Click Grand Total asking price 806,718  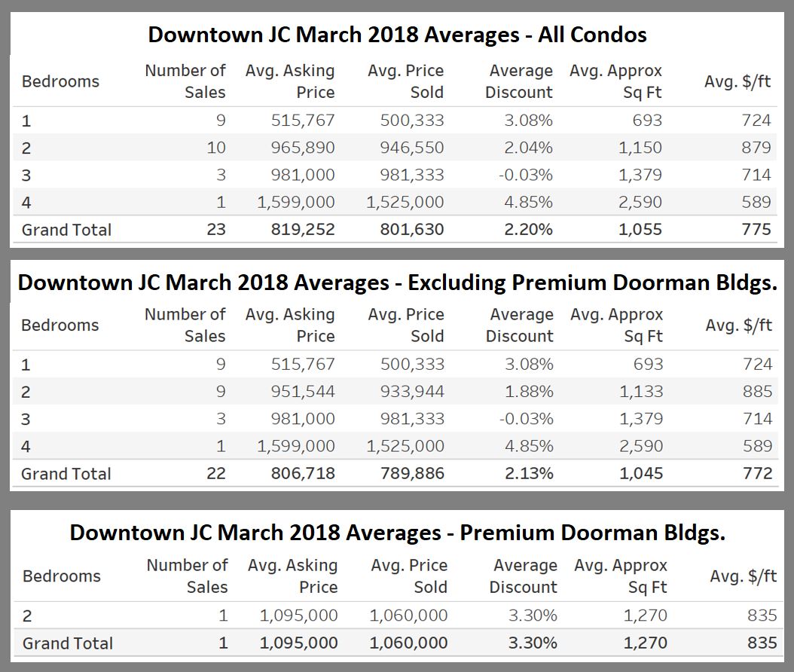click(303, 474)
